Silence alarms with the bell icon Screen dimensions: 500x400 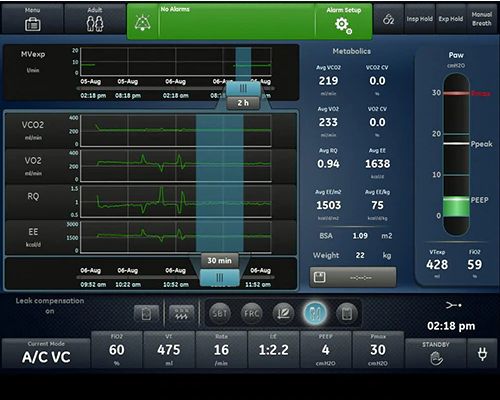pos(143,23)
